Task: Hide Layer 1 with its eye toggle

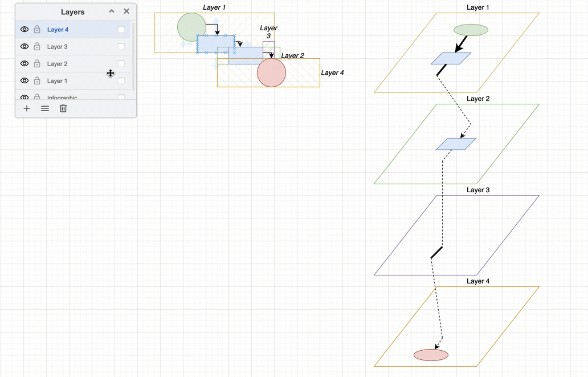Action: coord(24,80)
